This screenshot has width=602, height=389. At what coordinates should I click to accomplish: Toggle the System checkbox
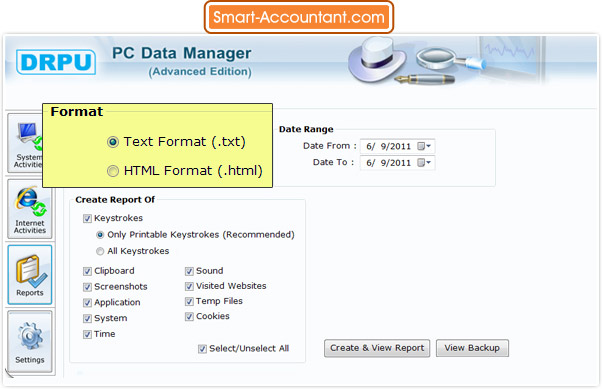point(88,318)
